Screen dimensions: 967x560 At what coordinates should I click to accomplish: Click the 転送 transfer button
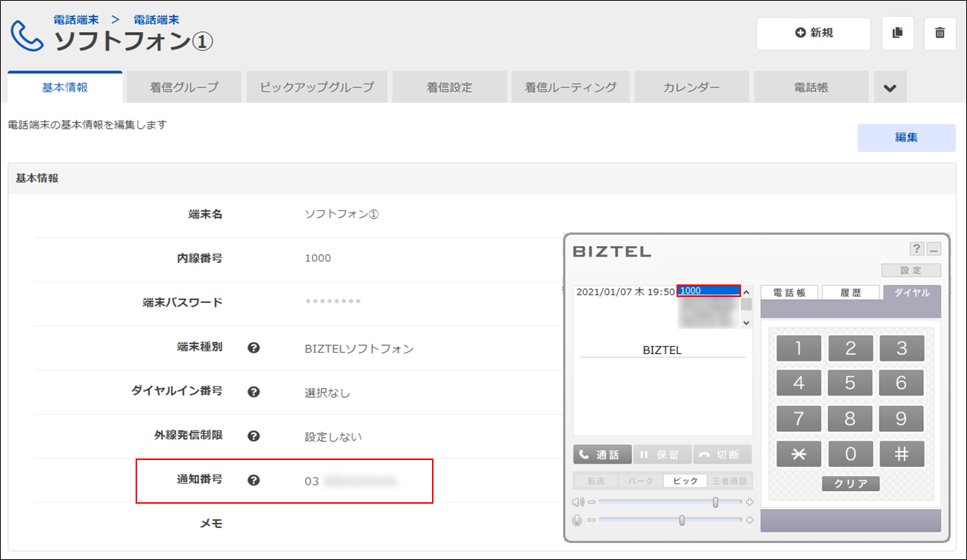click(596, 481)
